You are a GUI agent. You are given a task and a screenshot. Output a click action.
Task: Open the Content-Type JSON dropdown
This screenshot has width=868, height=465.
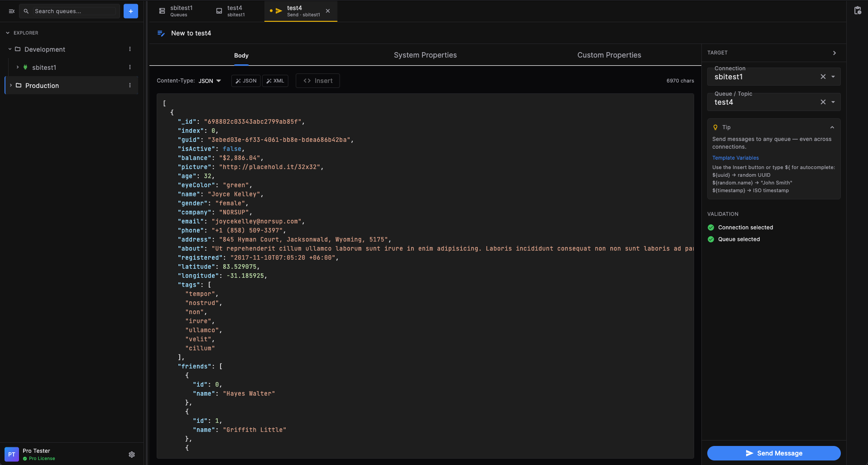(x=210, y=81)
